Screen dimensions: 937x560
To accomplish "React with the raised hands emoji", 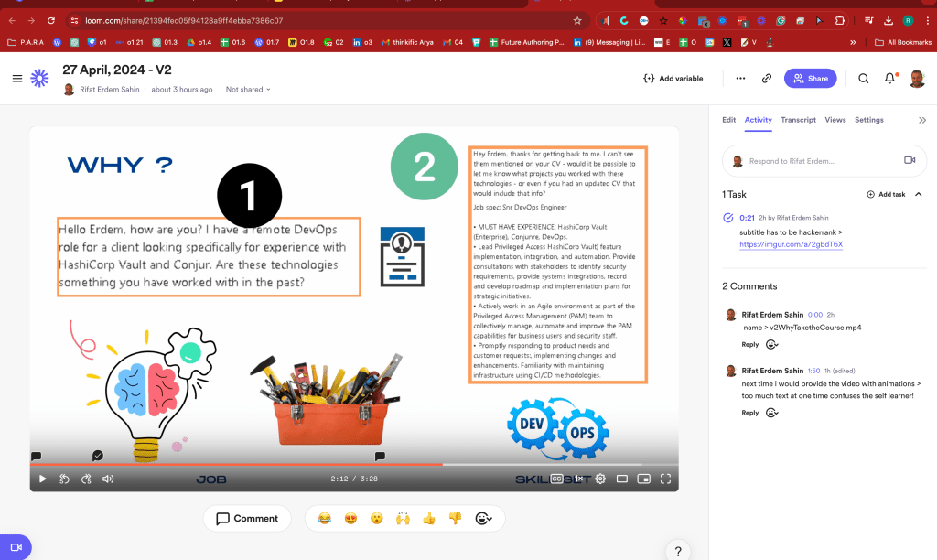I will (x=403, y=518).
